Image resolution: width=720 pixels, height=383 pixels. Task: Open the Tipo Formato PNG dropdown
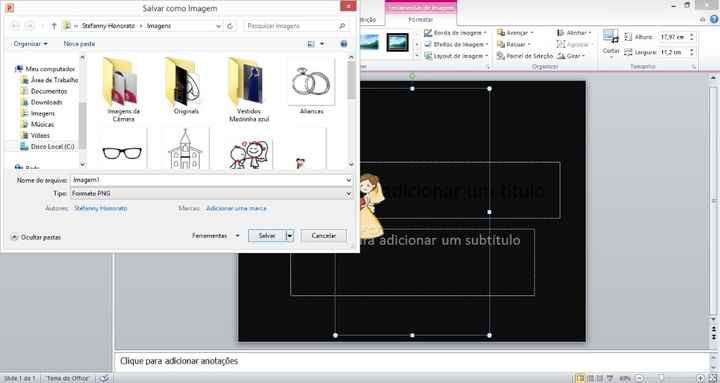[211, 194]
